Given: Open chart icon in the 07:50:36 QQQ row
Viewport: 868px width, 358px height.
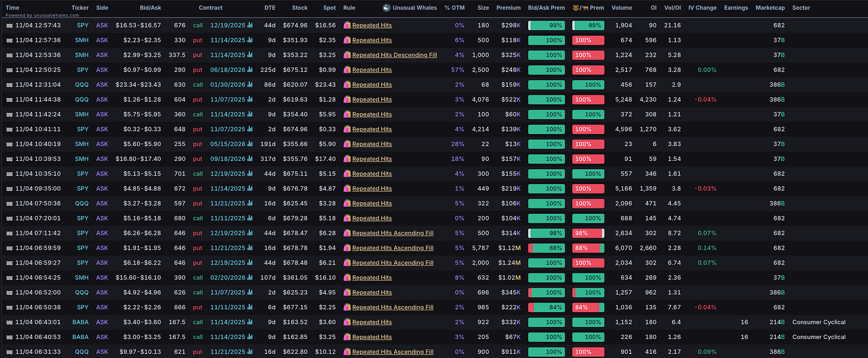Looking at the screenshot, I should click(250, 204).
